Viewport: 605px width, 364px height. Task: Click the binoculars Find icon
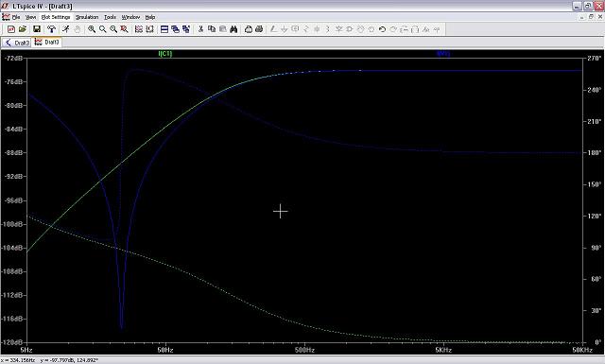233,29
